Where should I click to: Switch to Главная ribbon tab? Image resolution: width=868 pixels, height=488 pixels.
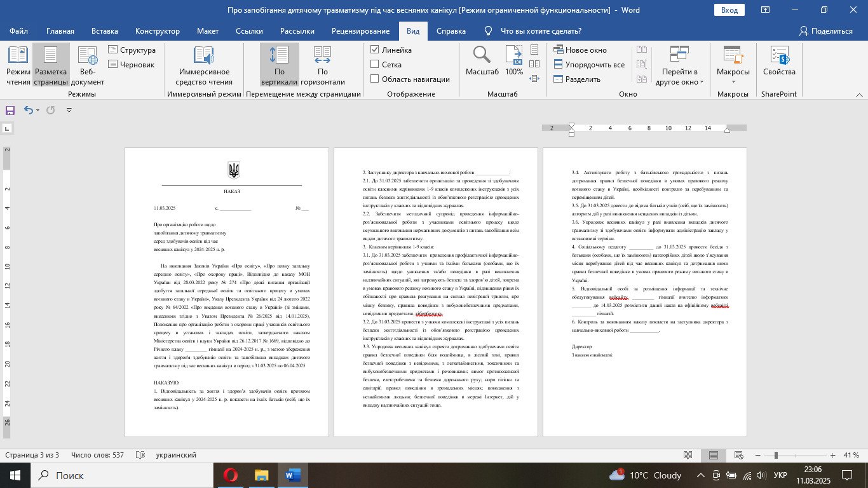(x=60, y=31)
